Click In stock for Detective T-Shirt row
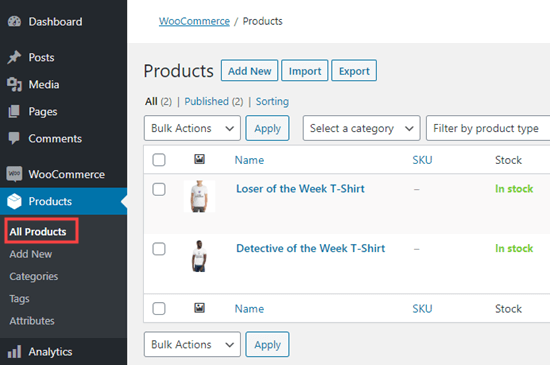Image resolution: width=550 pixels, height=365 pixels. click(x=514, y=248)
